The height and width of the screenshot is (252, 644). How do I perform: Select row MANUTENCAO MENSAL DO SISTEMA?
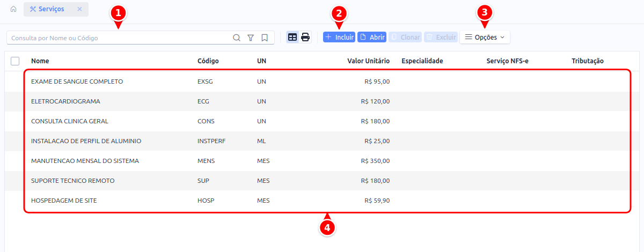pos(322,161)
